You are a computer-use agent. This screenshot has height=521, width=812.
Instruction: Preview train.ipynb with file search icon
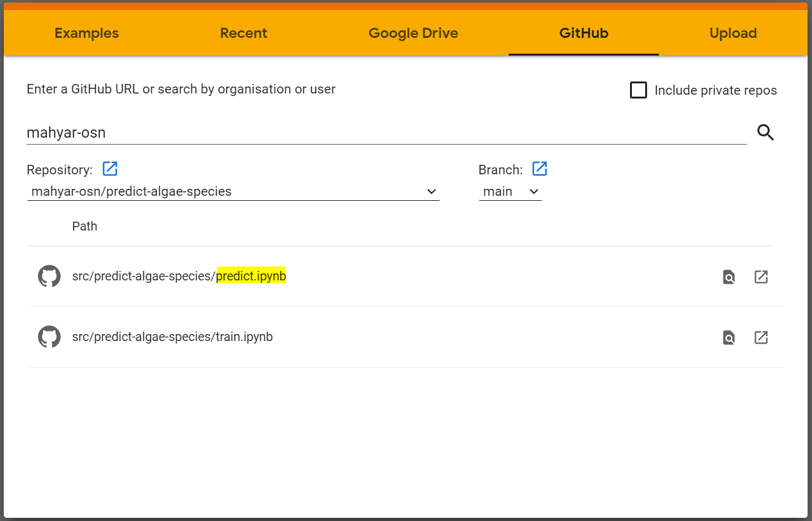click(x=729, y=337)
